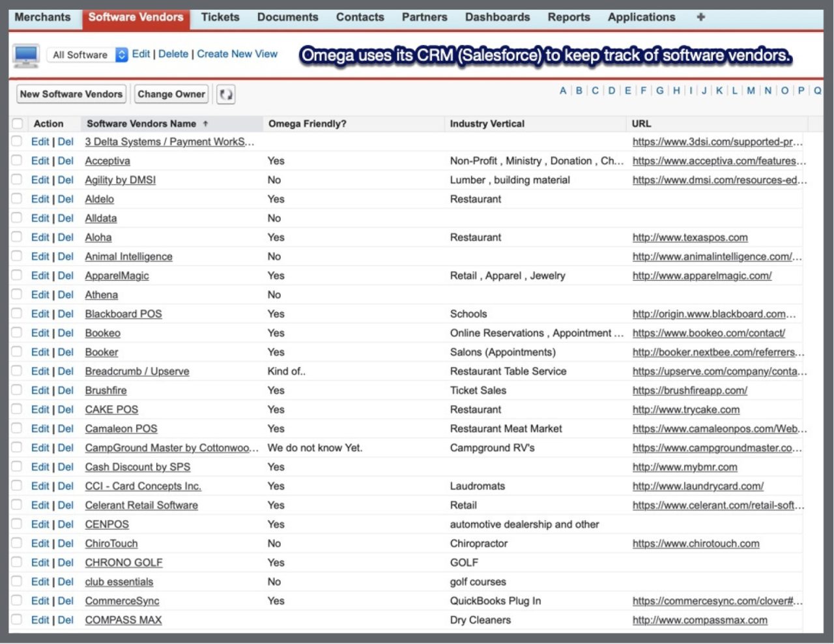Click the refresh list icon button
This screenshot has width=834, height=644.
(225, 95)
